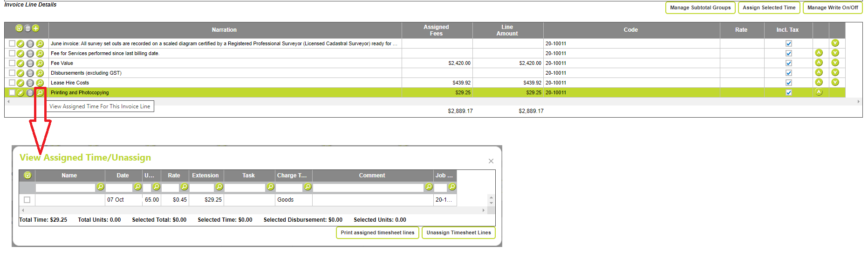Click the delete selected lines icon in header

pyautogui.click(x=27, y=28)
